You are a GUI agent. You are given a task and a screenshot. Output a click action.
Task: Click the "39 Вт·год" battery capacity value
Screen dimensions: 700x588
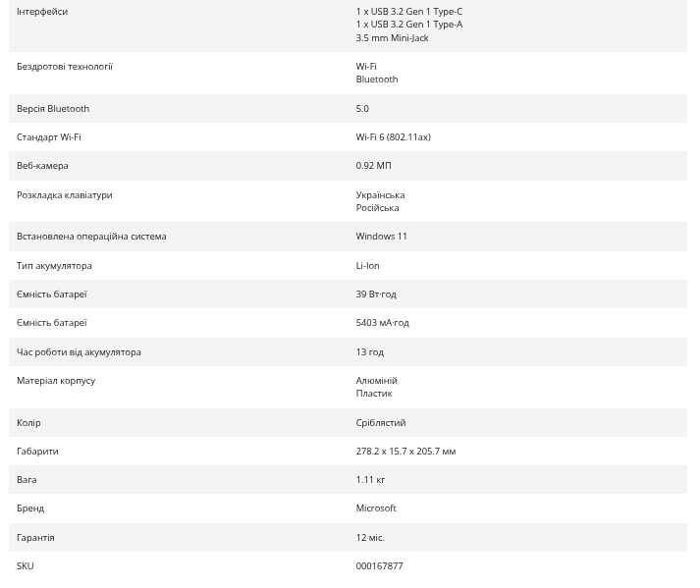(x=376, y=294)
